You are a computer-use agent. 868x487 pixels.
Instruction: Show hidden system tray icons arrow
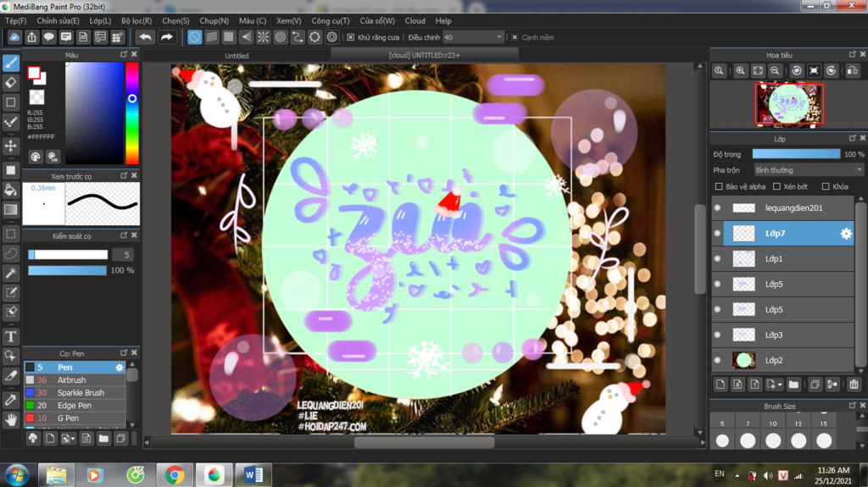tap(737, 475)
